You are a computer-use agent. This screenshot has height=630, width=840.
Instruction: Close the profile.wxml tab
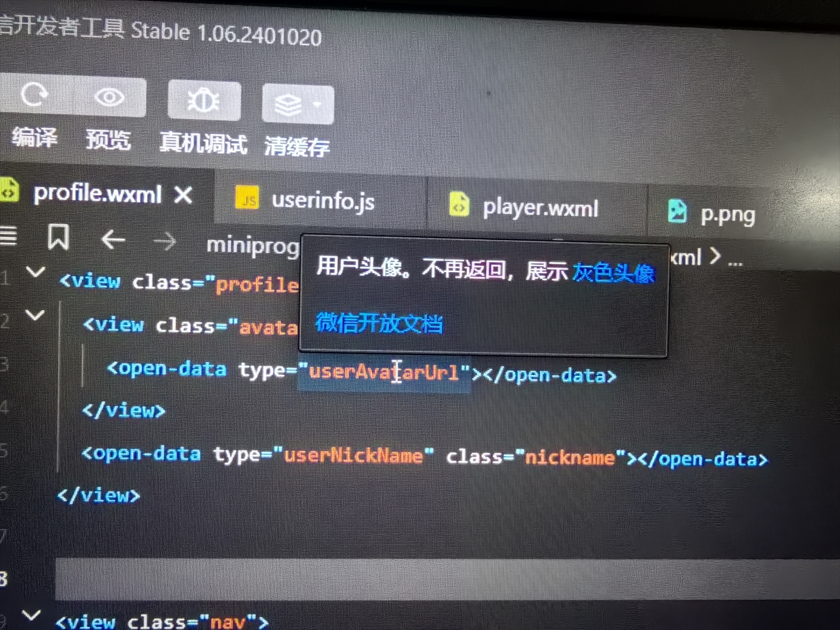pyautogui.click(x=184, y=195)
